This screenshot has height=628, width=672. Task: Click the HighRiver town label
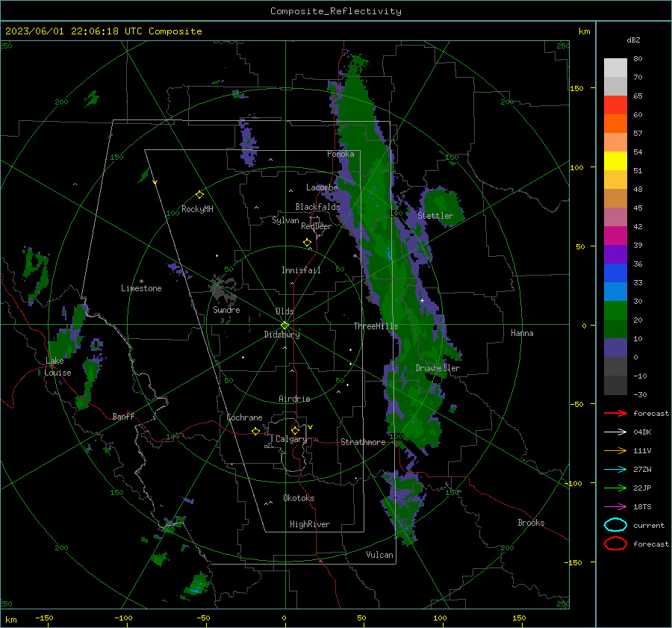[x=310, y=524]
